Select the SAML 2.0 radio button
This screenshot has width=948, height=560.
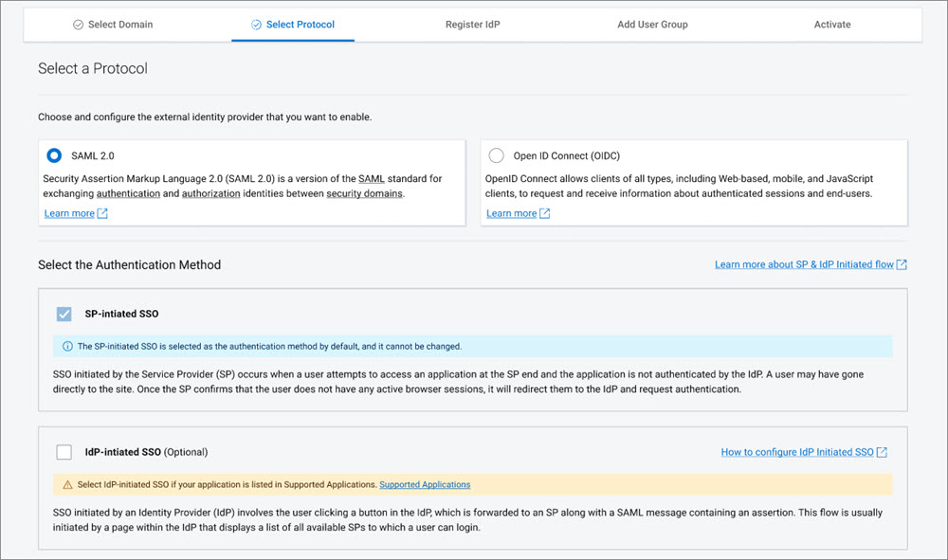(54, 155)
